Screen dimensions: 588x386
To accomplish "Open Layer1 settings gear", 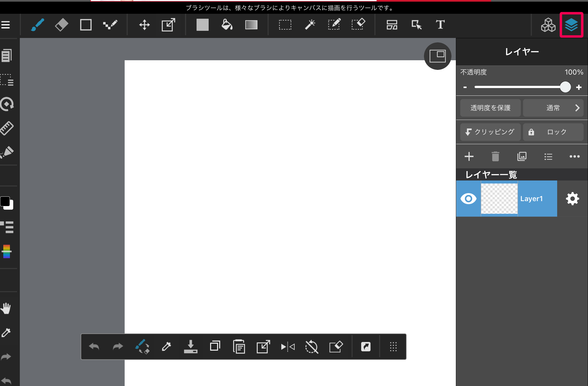I will click(573, 199).
